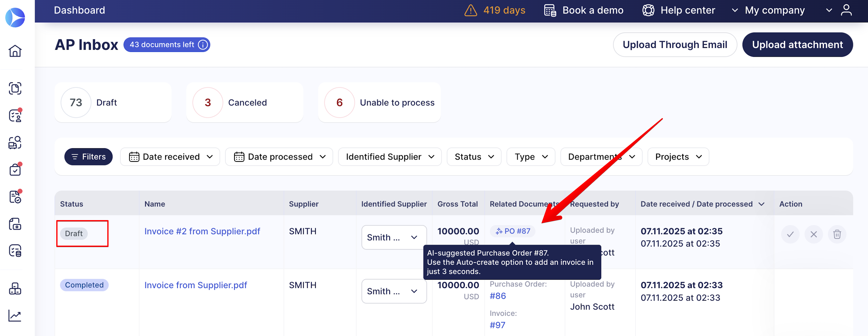Click the AI-suggested PO #87 tag

(513, 231)
